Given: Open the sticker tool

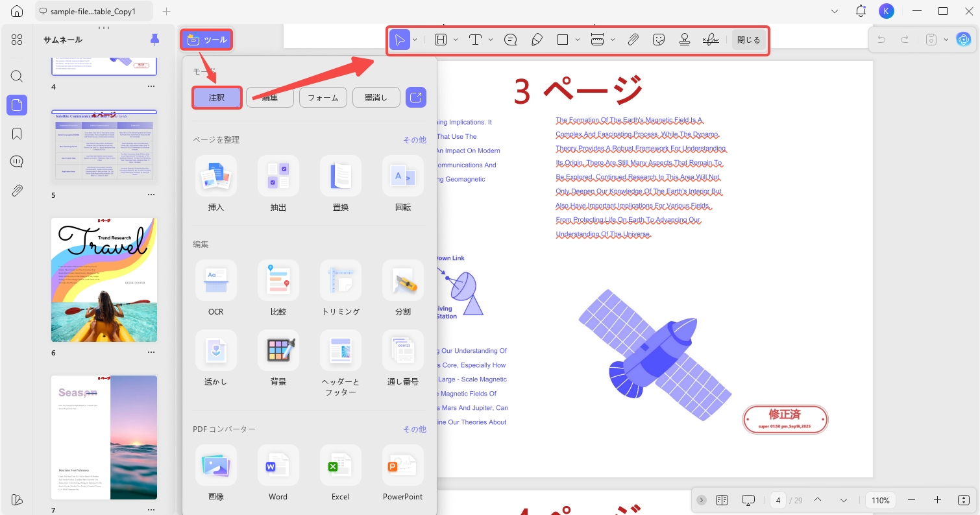Looking at the screenshot, I should [x=659, y=40].
